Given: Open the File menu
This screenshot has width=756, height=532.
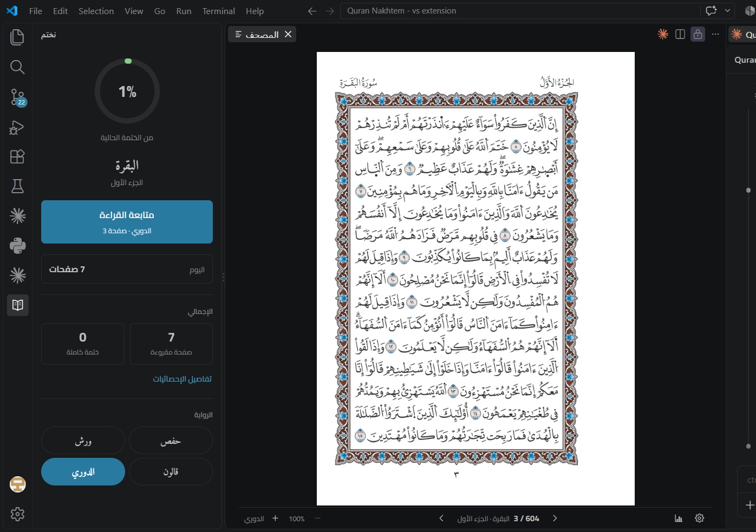Looking at the screenshot, I should [36, 11].
